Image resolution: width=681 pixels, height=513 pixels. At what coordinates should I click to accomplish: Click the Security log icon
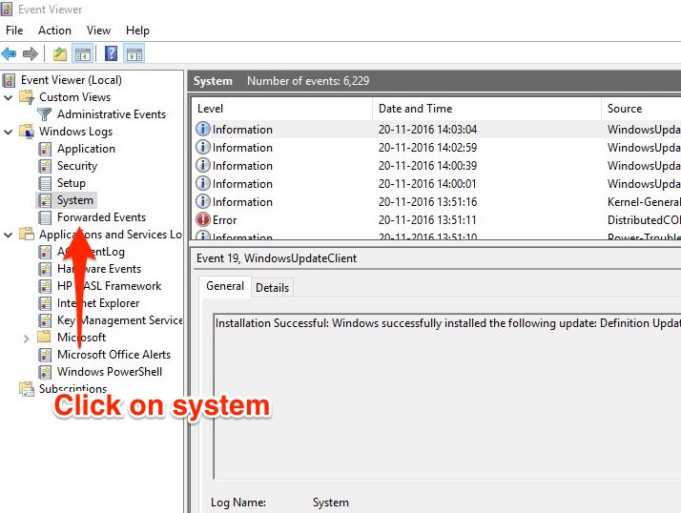45,166
